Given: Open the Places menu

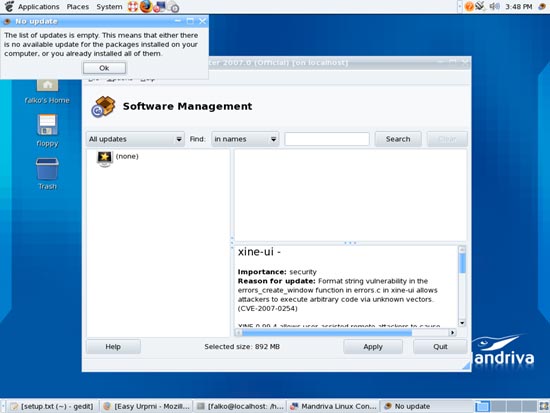Looking at the screenshot, I should tap(78, 7).
